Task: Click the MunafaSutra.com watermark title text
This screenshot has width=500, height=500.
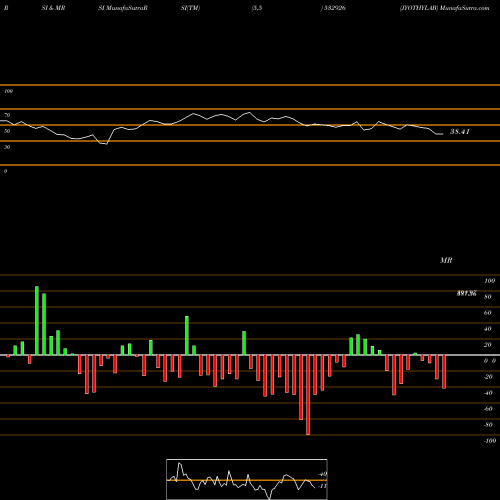Action: click(465, 8)
